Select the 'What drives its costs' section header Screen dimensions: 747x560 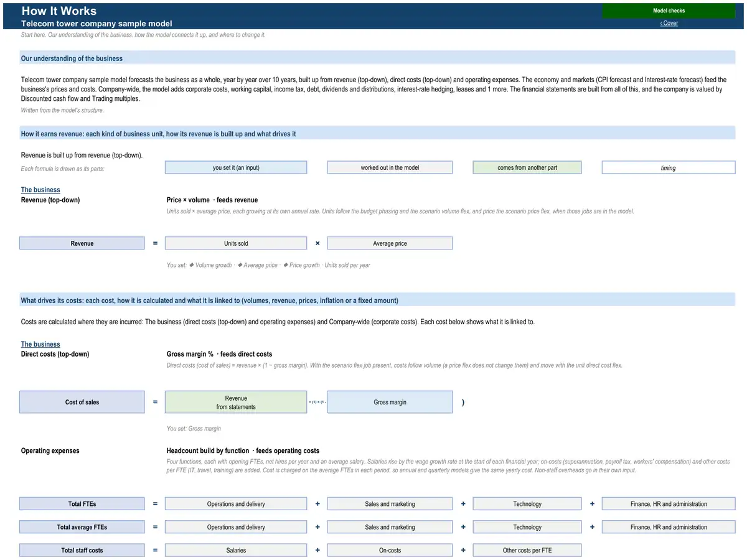coord(377,301)
